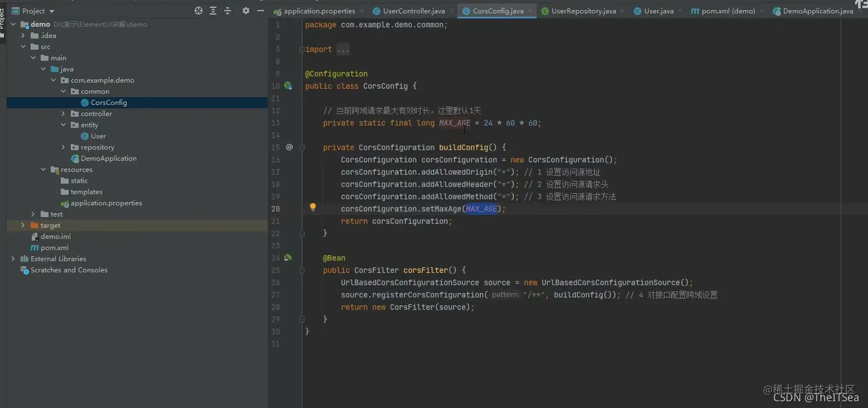The image size is (868, 408).
Task: Close the UserController.java editor tab
Action: [451, 11]
